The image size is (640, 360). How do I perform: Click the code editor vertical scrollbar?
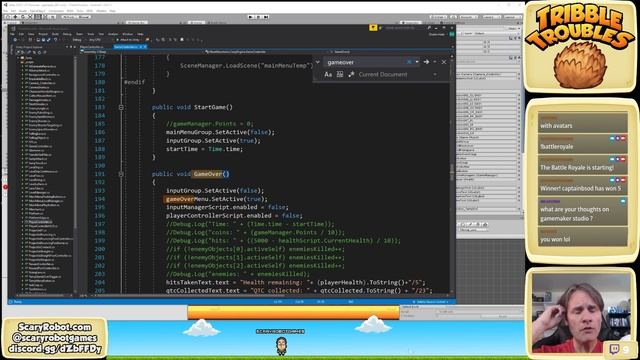[452, 173]
